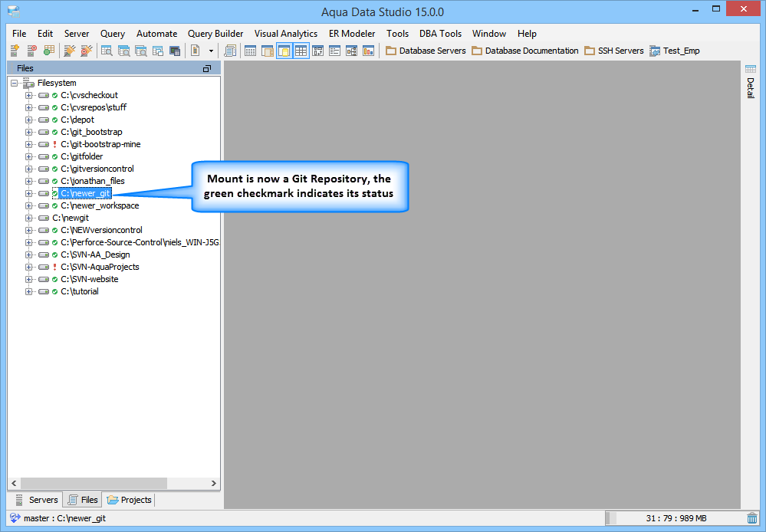
Task: Switch to the Projects tab
Action: (129, 500)
